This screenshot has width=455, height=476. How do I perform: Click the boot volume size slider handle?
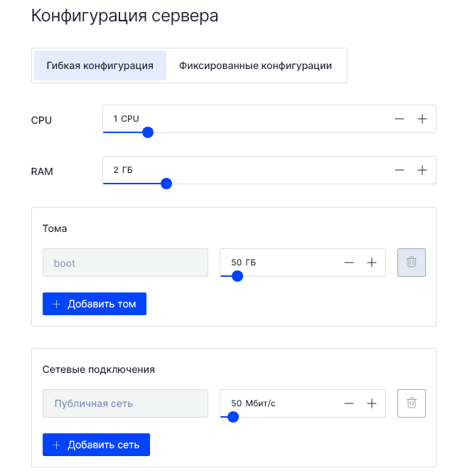point(237,276)
